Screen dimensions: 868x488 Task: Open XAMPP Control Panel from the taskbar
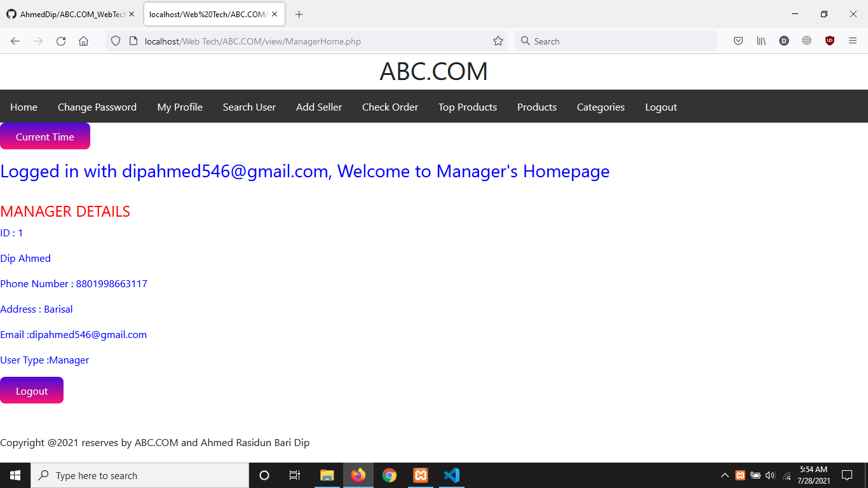pos(421,475)
